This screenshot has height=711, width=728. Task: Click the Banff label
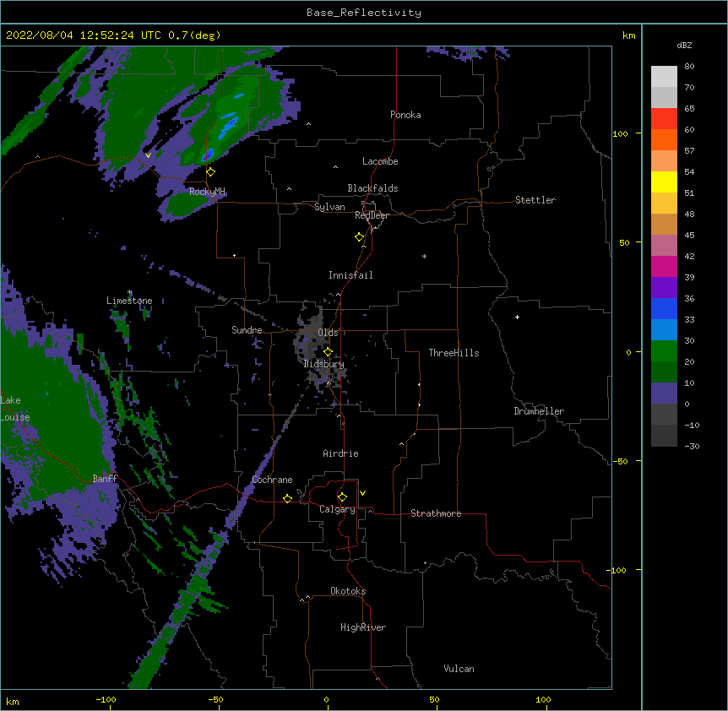105,479
